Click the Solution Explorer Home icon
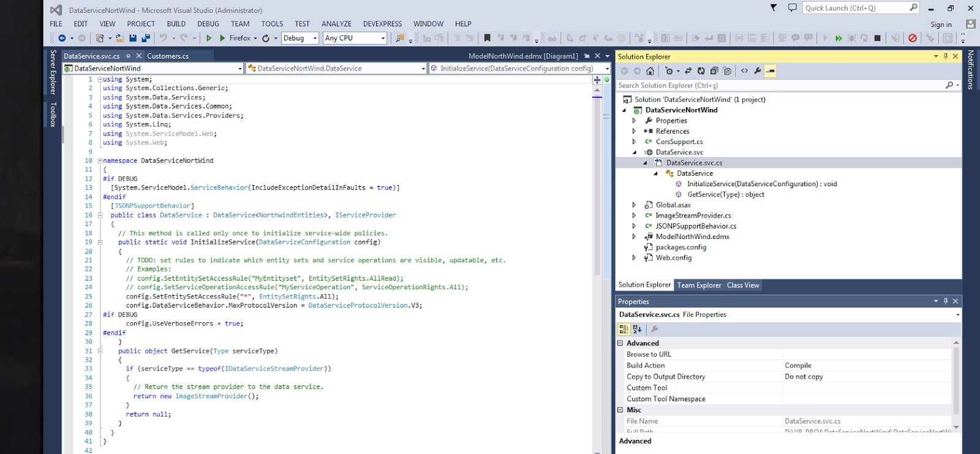This screenshot has width=980, height=454. coord(650,71)
